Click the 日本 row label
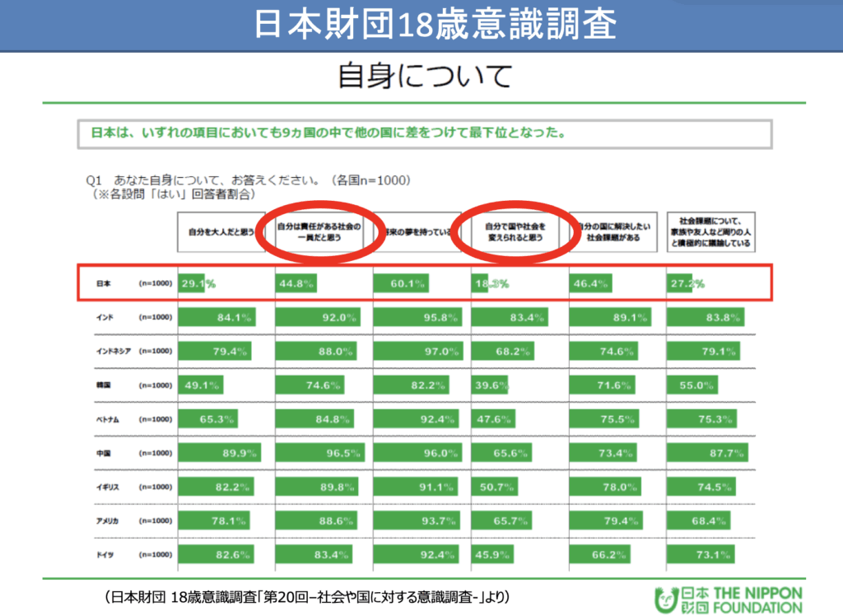 (x=103, y=283)
